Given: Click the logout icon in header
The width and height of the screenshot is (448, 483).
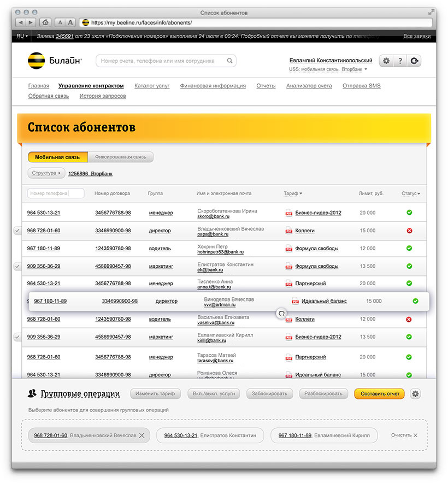Looking at the screenshot, I should pyautogui.click(x=415, y=61).
